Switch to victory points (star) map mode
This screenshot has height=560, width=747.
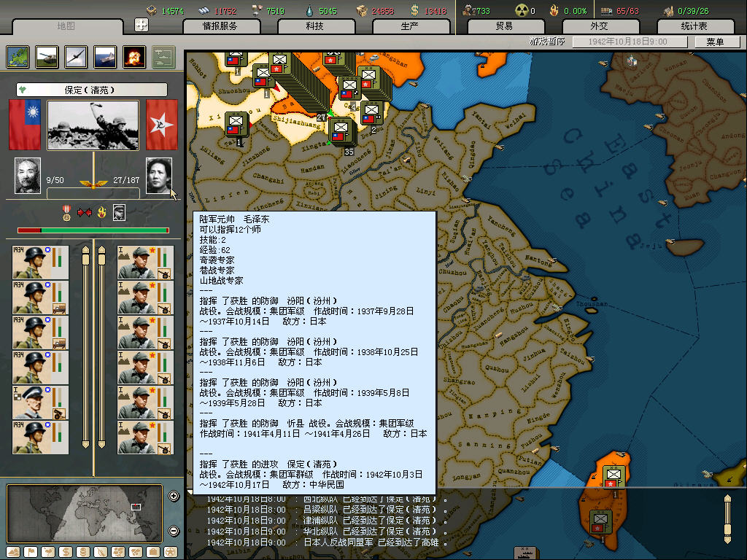(171, 552)
